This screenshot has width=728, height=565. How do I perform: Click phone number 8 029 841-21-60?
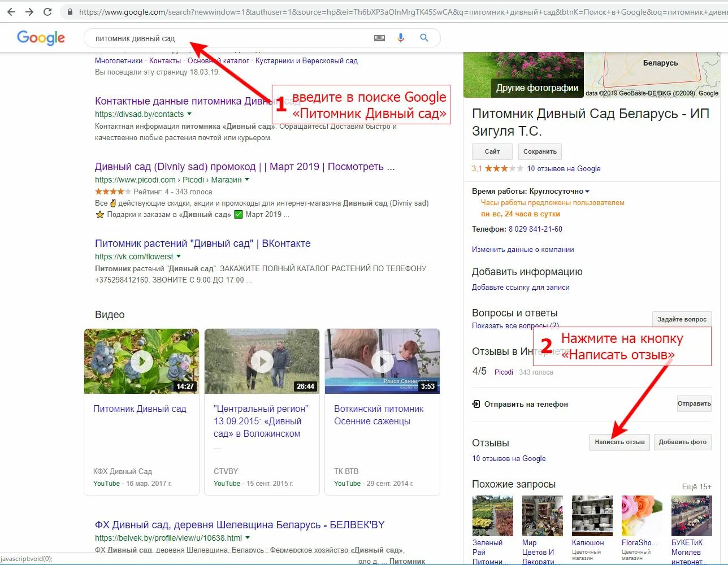(x=535, y=229)
